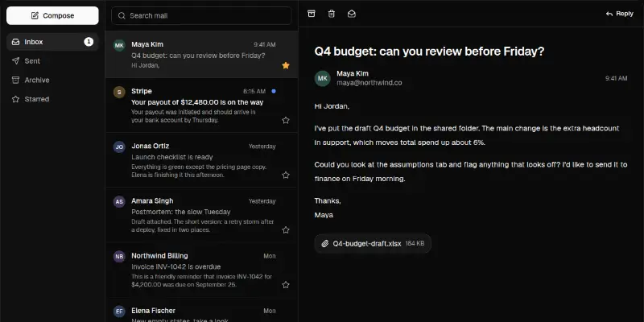Viewport: 644px width, 322px height.
Task: Select the Q4 budget subject line in list
Action: pyautogui.click(x=198, y=56)
